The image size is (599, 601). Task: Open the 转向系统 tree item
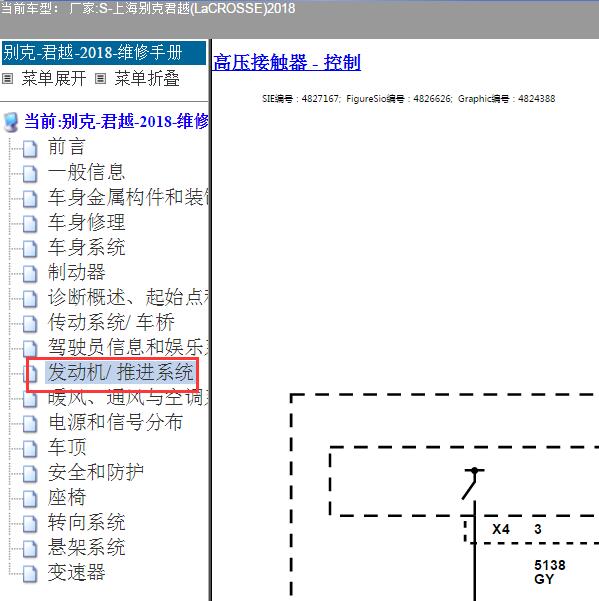(86, 522)
